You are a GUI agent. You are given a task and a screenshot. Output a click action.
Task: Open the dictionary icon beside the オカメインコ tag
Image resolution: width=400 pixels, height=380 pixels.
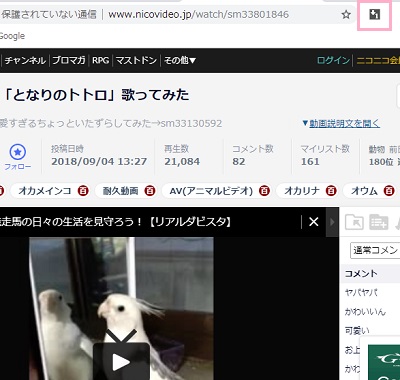point(83,191)
